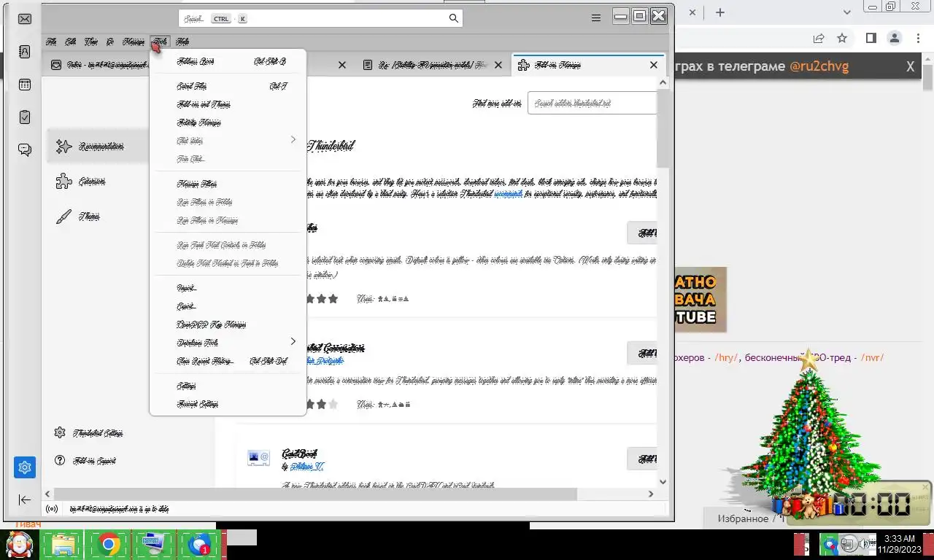Click File Explorer icon in taskbar

[63, 545]
